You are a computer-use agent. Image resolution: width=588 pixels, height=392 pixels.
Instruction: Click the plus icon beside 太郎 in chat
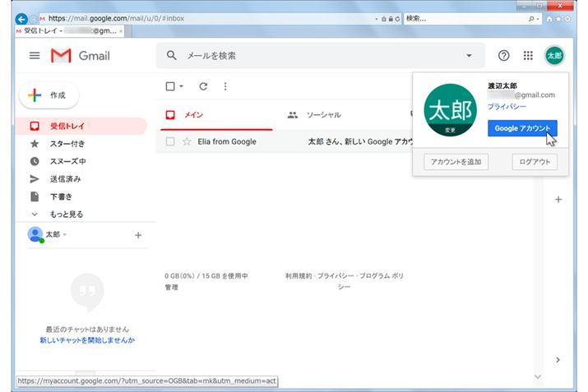pos(138,235)
